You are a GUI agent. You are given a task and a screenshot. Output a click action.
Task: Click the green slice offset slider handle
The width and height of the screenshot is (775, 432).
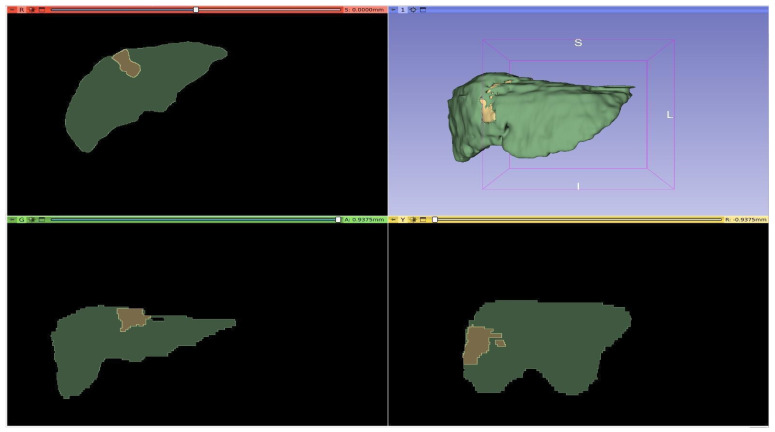[x=338, y=219]
